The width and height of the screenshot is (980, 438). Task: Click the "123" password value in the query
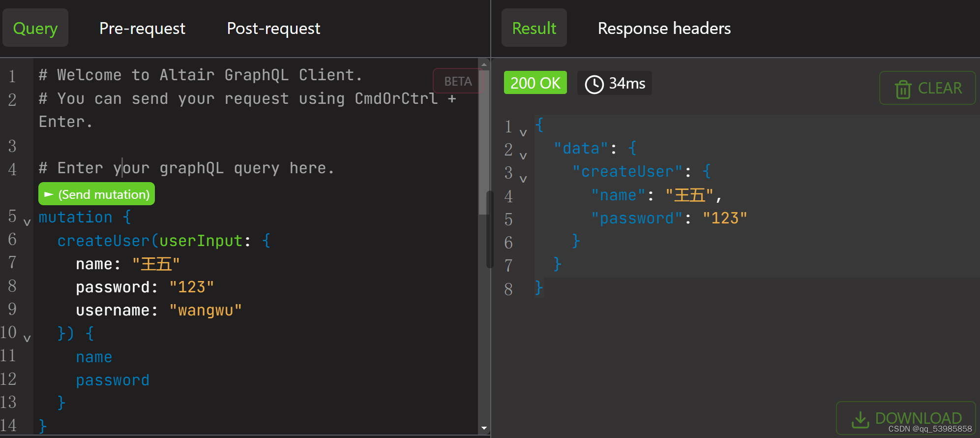[191, 287]
